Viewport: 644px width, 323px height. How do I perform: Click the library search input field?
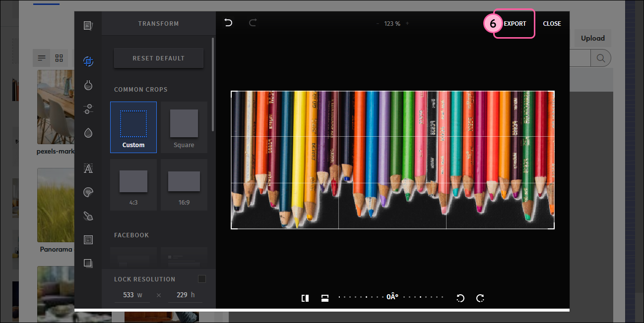580,58
